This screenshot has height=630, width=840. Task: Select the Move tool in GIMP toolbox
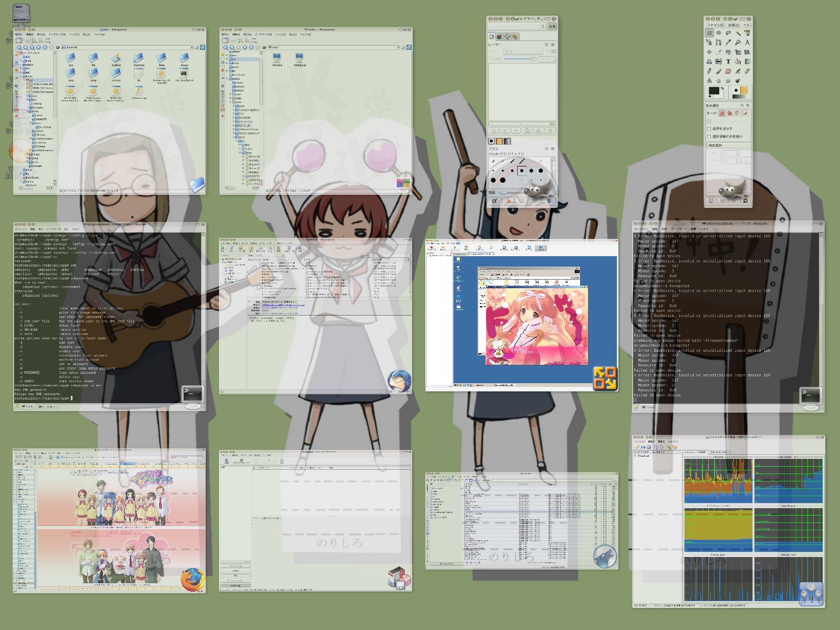(709, 52)
